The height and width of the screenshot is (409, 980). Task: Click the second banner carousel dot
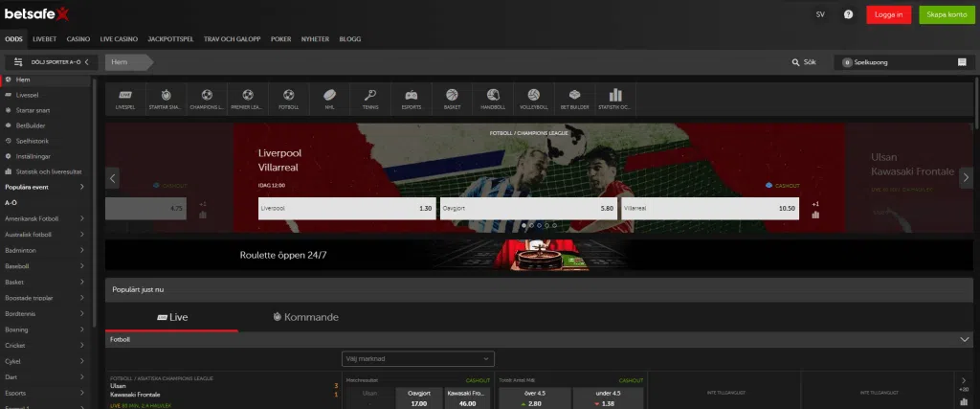(x=531, y=225)
